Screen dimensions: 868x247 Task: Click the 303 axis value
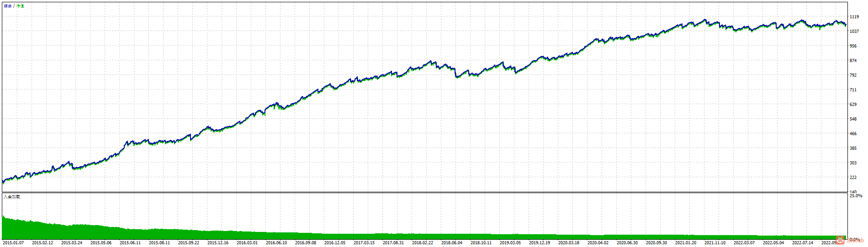click(x=853, y=163)
